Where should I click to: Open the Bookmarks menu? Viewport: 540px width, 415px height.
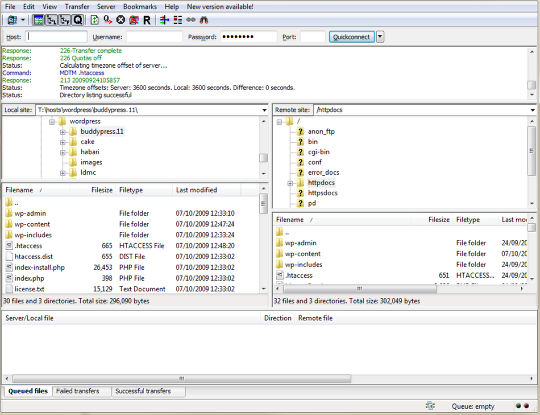(140, 7)
